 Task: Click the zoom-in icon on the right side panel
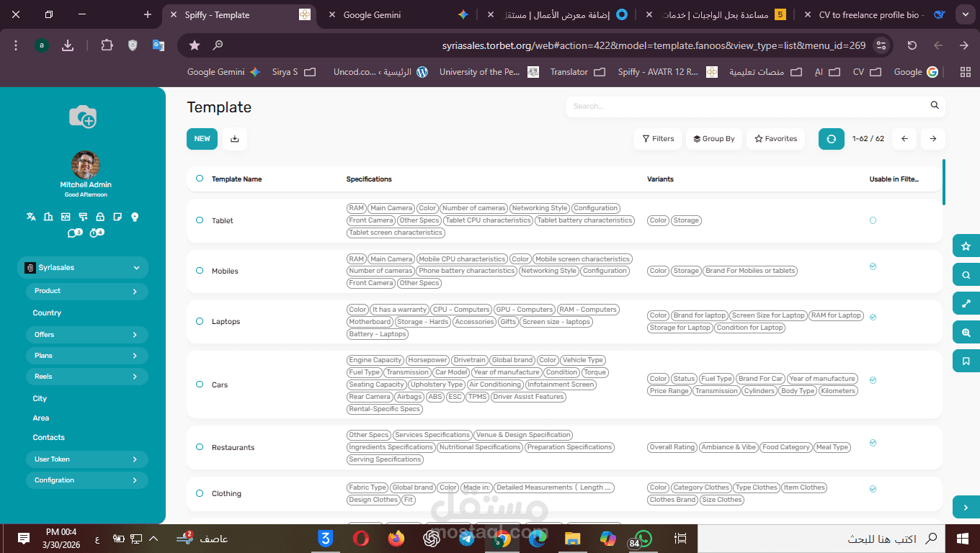click(x=966, y=333)
